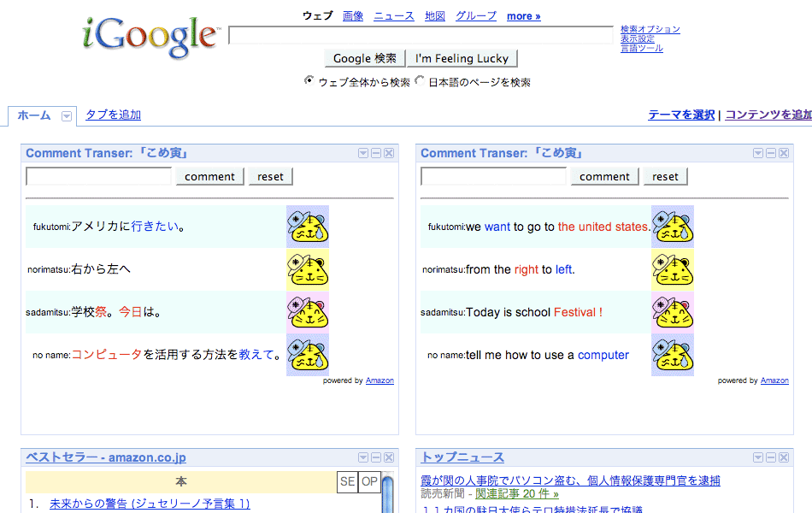Click crying tiger icon beside アメリカに行きたい
The image size is (812, 513).
coord(308,227)
